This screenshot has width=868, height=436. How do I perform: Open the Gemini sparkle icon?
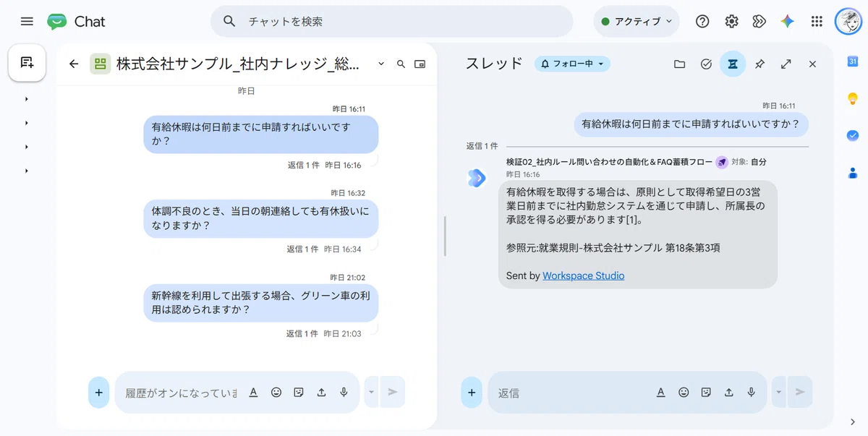tap(788, 22)
